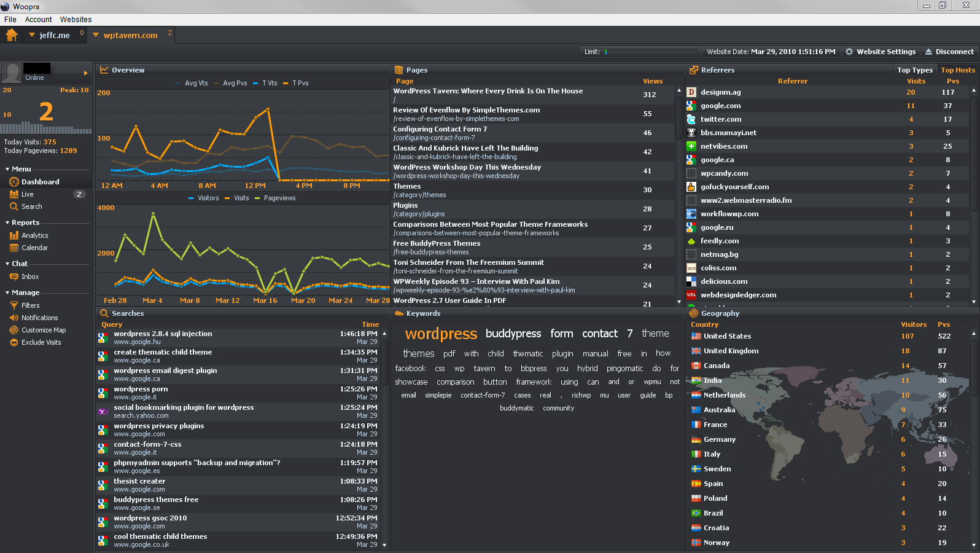Select the United Kingdom country row
Image resolution: width=980 pixels, height=553 pixels.
tap(828, 351)
